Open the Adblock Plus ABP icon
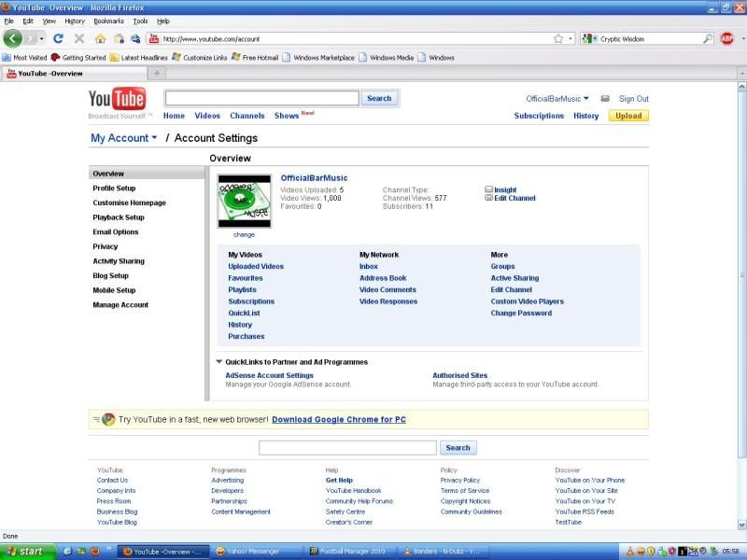The height and width of the screenshot is (560, 747). [727, 38]
